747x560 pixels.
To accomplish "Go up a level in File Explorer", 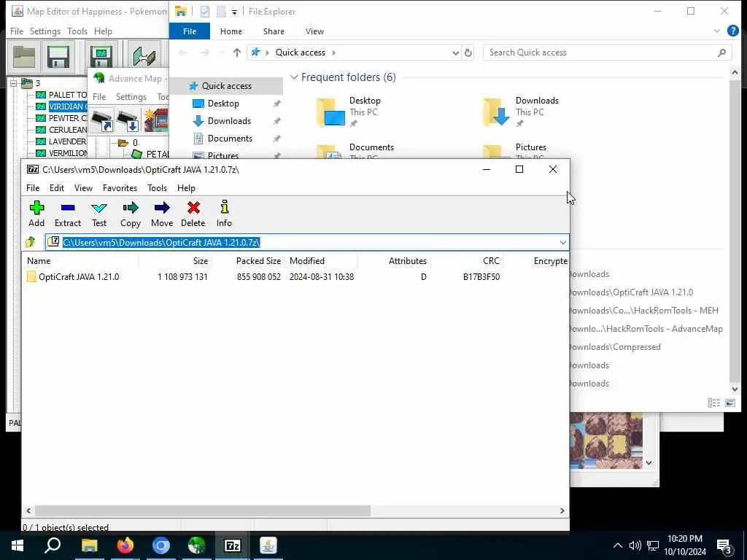I will (x=237, y=52).
